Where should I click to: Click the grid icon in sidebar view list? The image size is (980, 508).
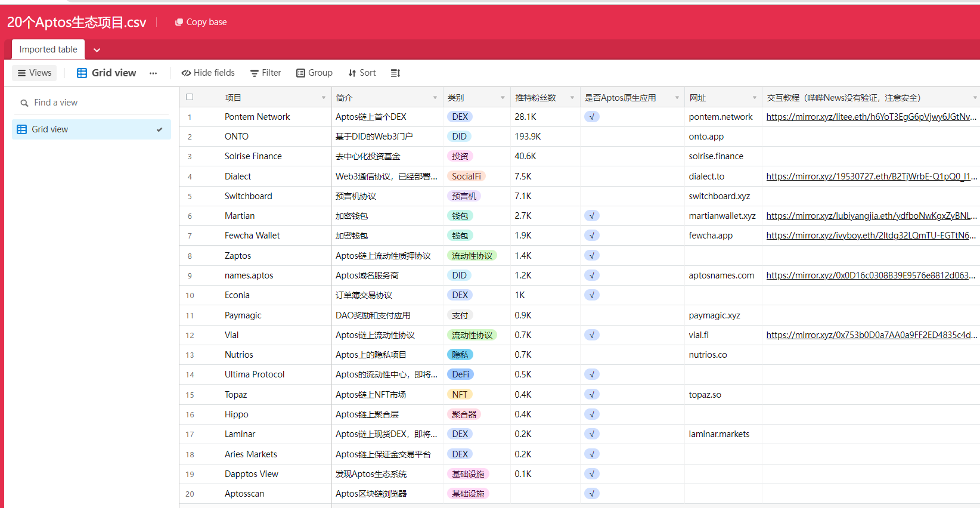point(22,129)
